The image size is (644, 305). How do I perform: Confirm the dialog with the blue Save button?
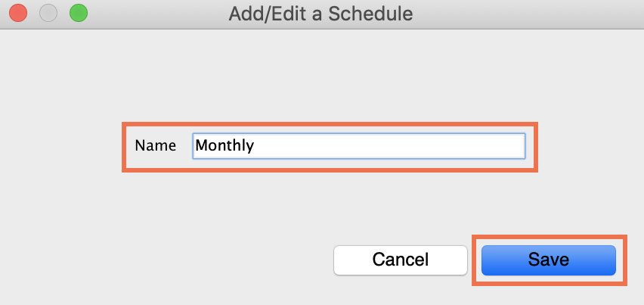click(548, 260)
